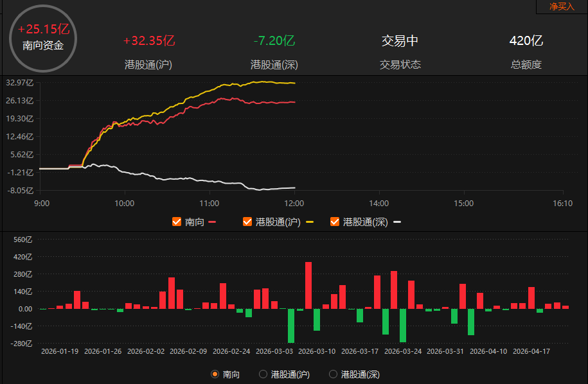Switch to the 净买入 tab
The image size is (588, 384).
561,6
